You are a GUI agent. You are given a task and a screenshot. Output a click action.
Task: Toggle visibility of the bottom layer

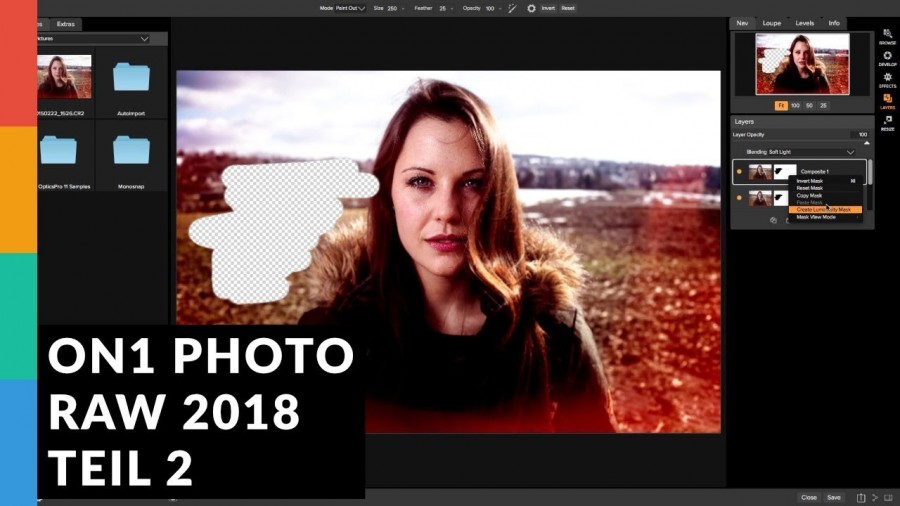coord(739,198)
